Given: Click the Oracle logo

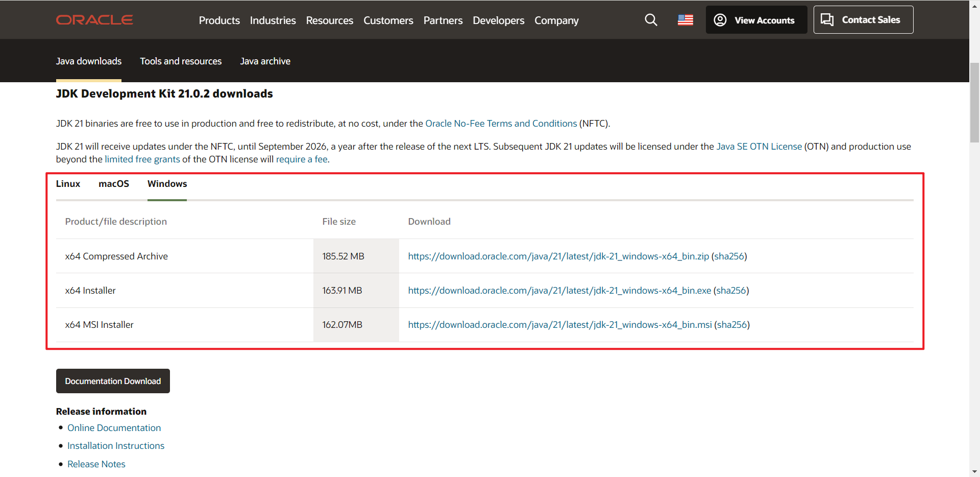Looking at the screenshot, I should (94, 20).
